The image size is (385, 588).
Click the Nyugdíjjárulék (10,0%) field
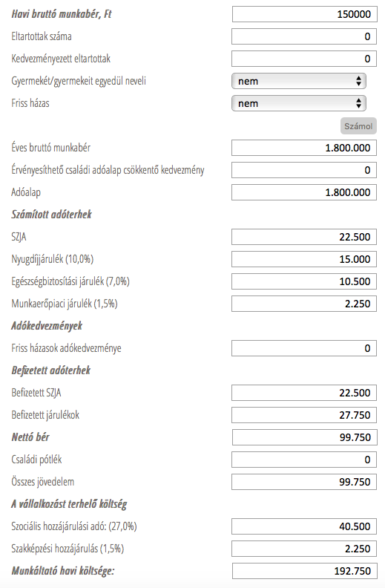[303, 259]
